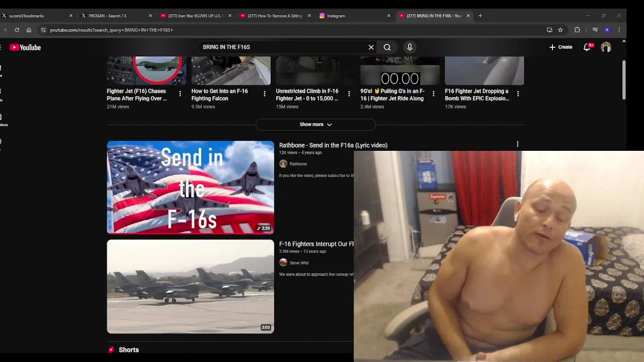Open the YouTube home logo
The width and height of the screenshot is (644, 362).
pyautogui.click(x=25, y=47)
